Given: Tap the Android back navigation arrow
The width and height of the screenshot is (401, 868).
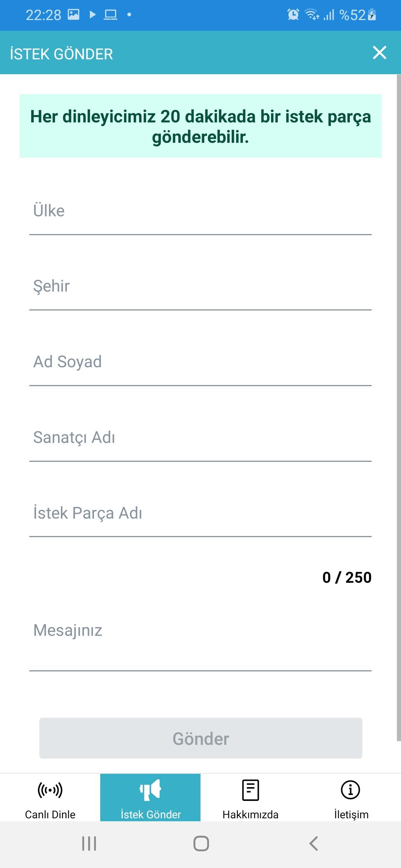Looking at the screenshot, I should point(314,844).
